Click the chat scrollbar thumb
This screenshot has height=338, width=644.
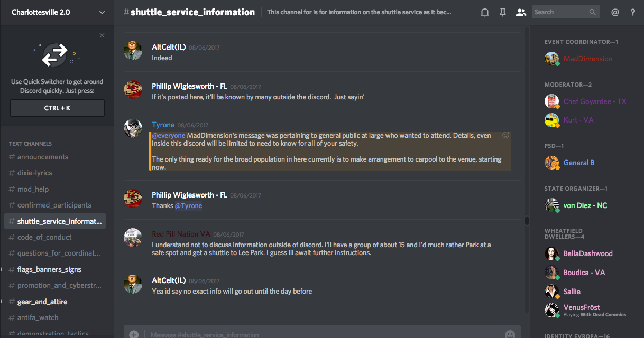[x=527, y=221]
